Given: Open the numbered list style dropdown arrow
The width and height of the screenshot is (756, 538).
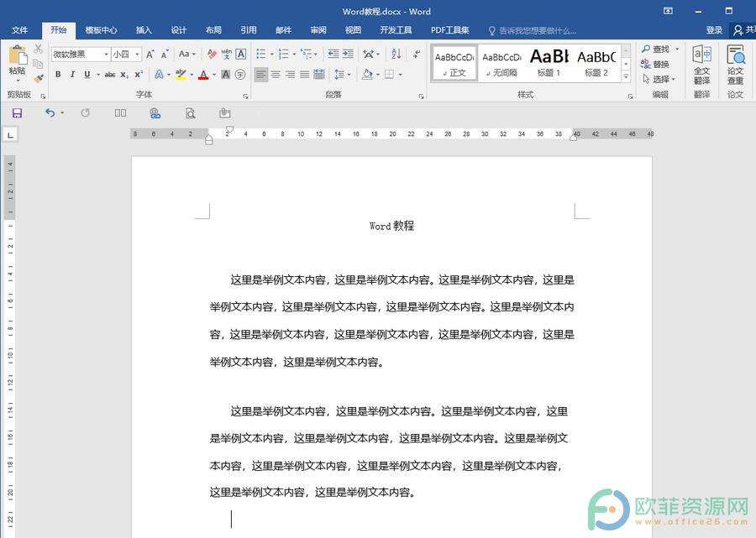Looking at the screenshot, I should click(294, 55).
